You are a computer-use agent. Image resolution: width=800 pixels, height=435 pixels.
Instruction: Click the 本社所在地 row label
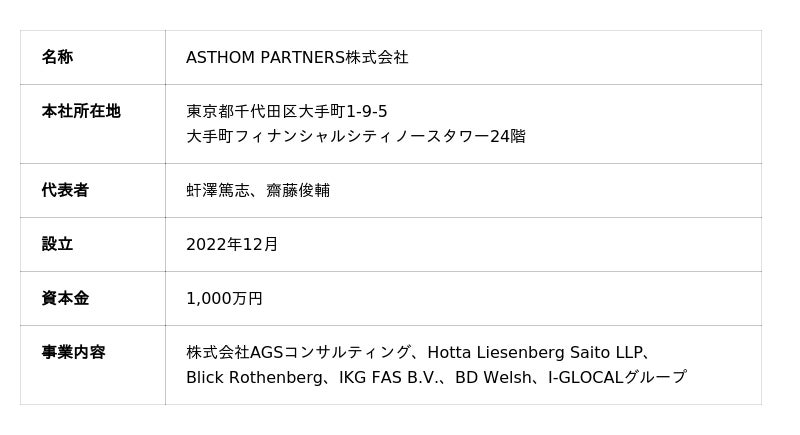[x=81, y=111]
